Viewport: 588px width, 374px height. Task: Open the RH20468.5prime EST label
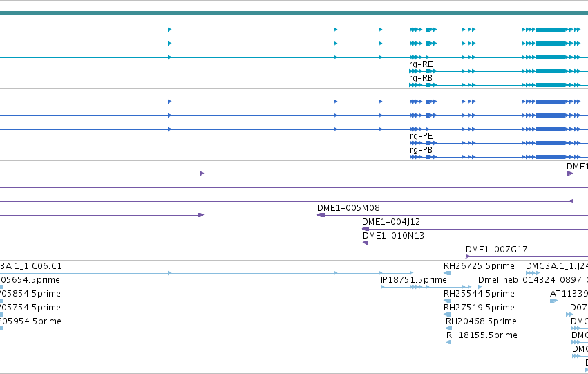pyautogui.click(x=481, y=321)
